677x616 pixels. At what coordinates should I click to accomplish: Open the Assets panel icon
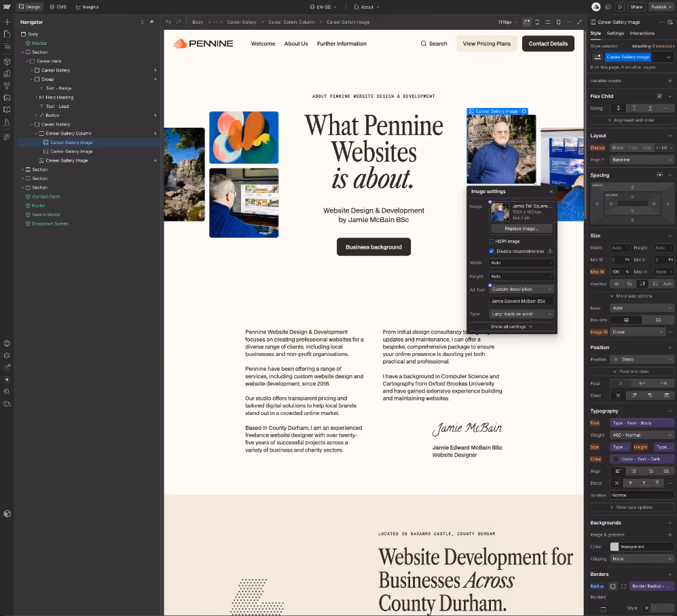7,98
